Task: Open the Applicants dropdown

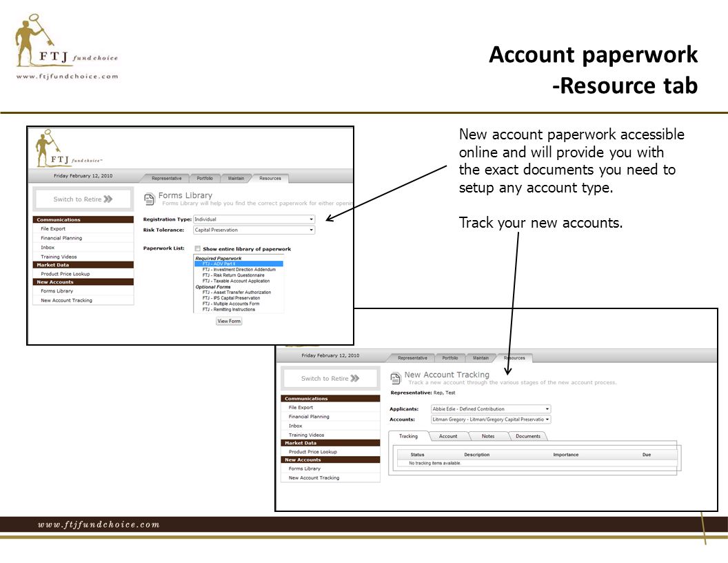Action: tap(491, 408)
